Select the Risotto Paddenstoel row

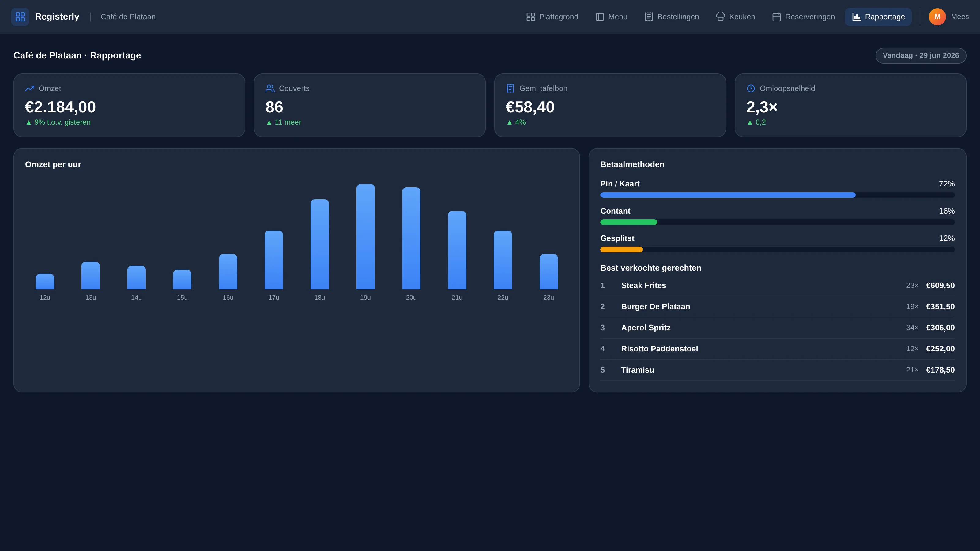pos(777,349)
